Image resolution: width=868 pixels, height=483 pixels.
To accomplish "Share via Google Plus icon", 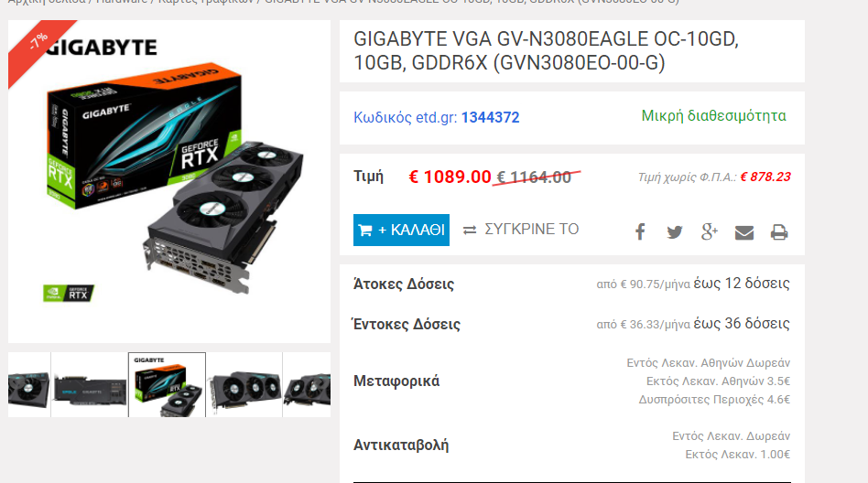I will (709, 231).
